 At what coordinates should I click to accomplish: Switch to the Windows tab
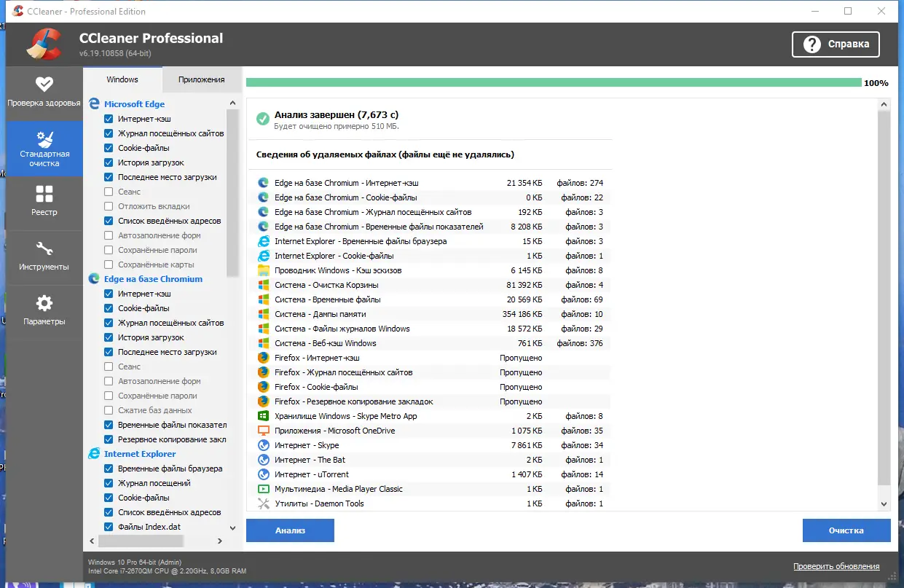122,79
